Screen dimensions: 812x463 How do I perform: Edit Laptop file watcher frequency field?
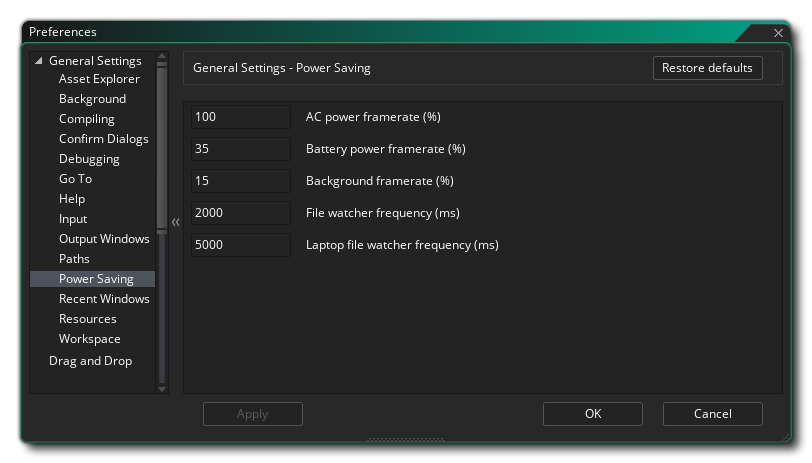click(240, 245)
